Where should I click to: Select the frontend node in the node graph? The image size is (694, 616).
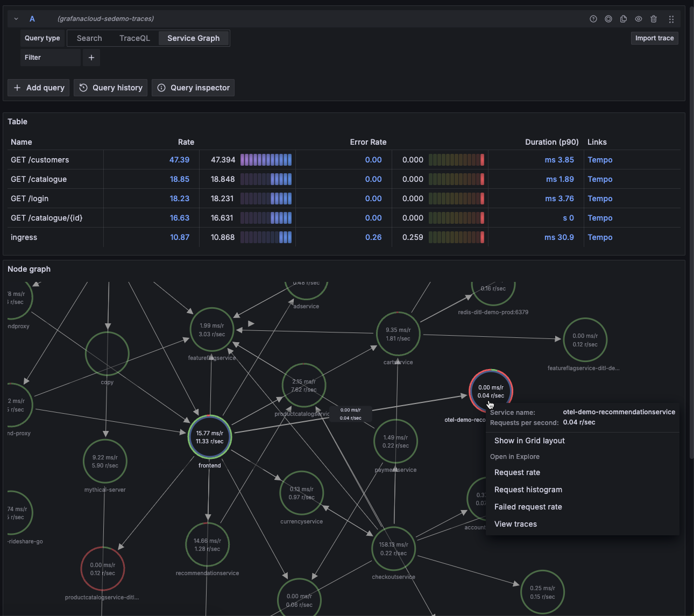209,437
